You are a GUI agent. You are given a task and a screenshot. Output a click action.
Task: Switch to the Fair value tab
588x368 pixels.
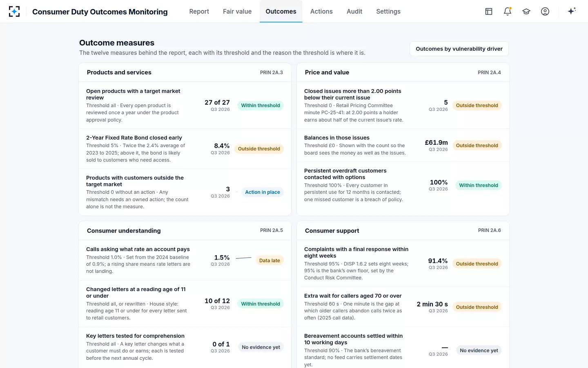tap(237, 11)
